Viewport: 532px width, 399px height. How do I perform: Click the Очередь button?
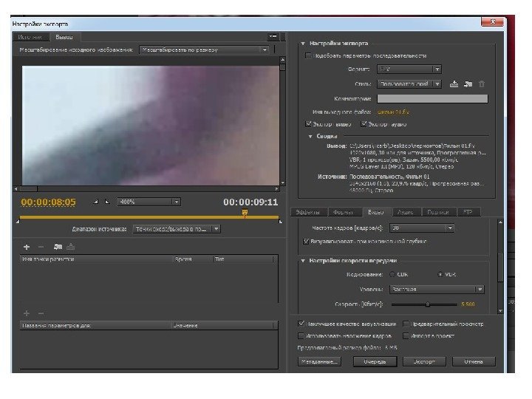(x=375, y=361)
